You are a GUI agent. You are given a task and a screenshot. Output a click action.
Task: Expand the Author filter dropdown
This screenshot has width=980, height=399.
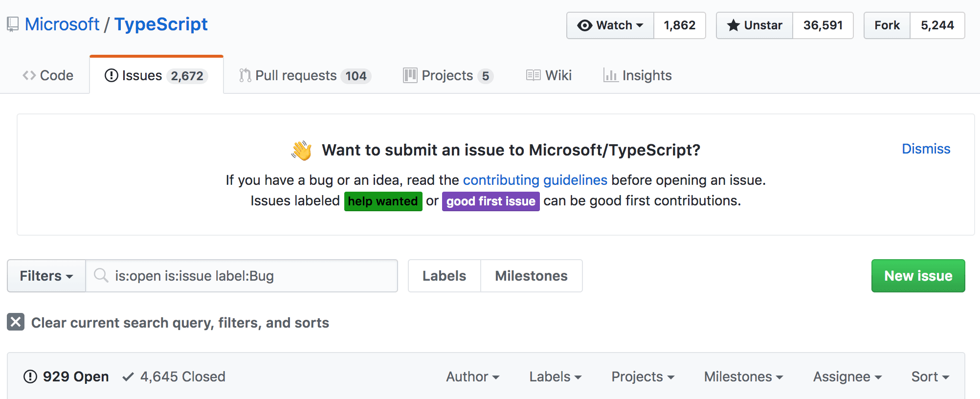472,377
